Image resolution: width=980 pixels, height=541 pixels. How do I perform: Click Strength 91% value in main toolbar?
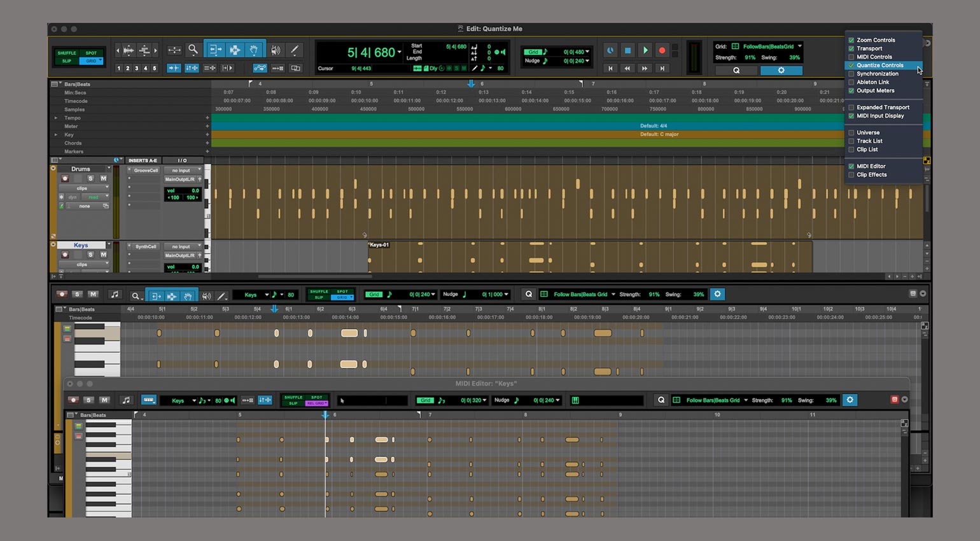pyautogui.click(x=750, y=58)
